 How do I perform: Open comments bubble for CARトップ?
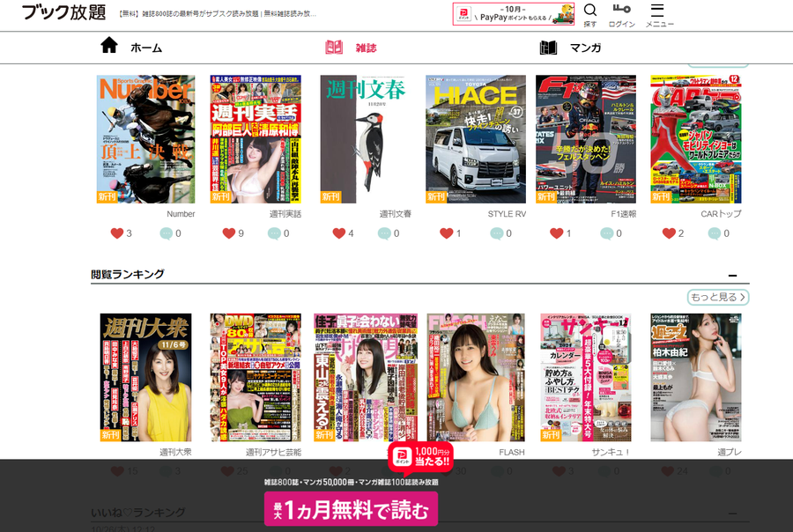(x=714, y=233)
